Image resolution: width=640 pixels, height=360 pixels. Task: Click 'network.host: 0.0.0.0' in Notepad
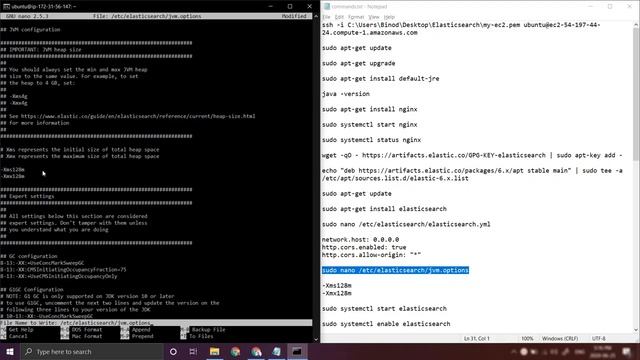[360, 240]
